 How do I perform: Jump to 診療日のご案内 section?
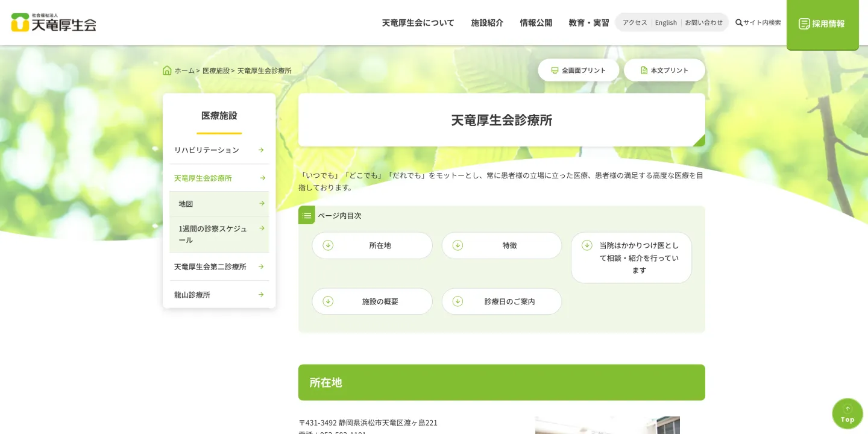coord(502,301)
